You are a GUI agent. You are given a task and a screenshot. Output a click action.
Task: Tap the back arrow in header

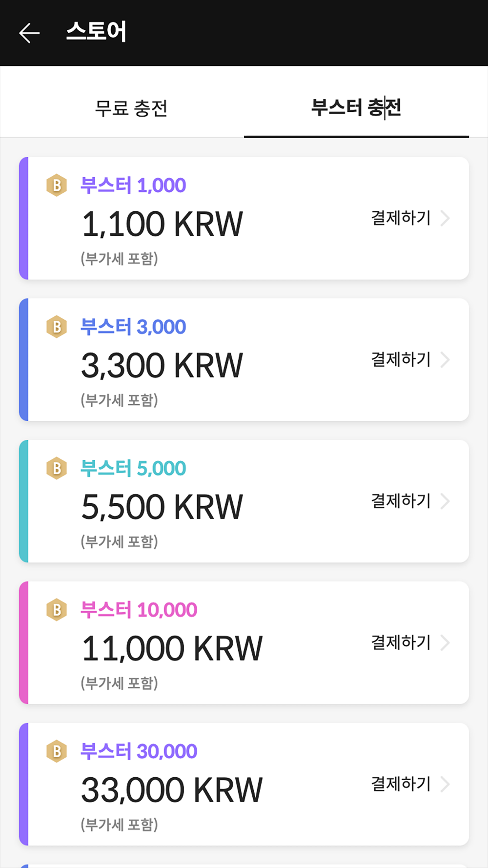(x=29, y=33)
